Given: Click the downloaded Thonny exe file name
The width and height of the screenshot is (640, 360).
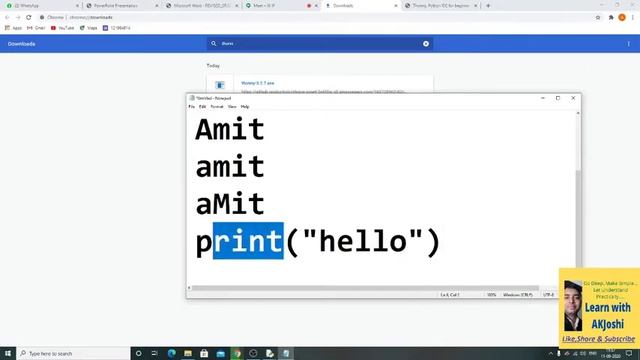Looking at the screenshot, I should 258,83.
